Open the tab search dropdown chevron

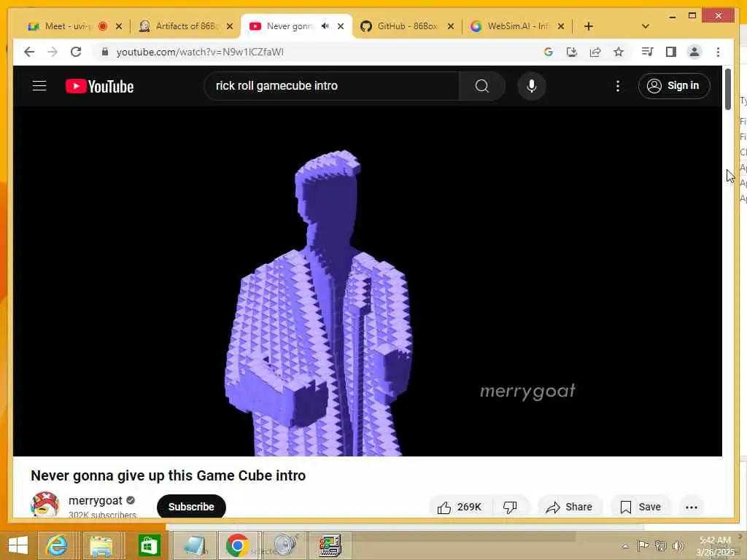coord(645,26)
